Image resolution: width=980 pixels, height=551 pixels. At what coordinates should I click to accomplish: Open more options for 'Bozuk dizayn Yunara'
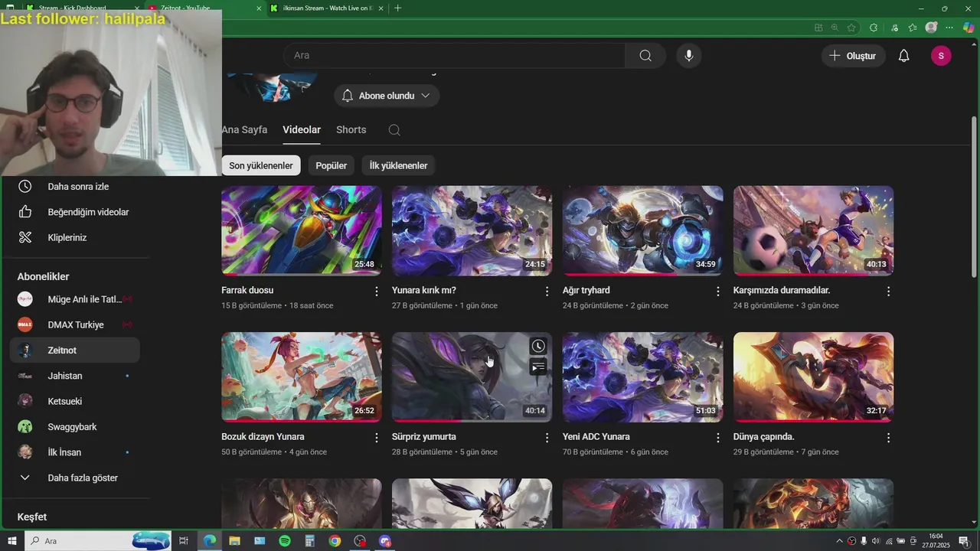pyautogui.click(x=376, y=438)
